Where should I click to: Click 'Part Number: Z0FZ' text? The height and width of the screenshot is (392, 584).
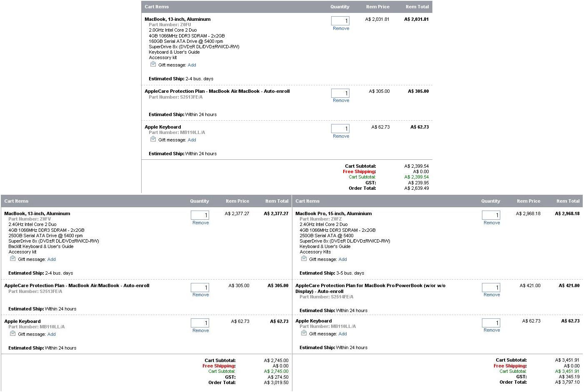click(321, 219)
